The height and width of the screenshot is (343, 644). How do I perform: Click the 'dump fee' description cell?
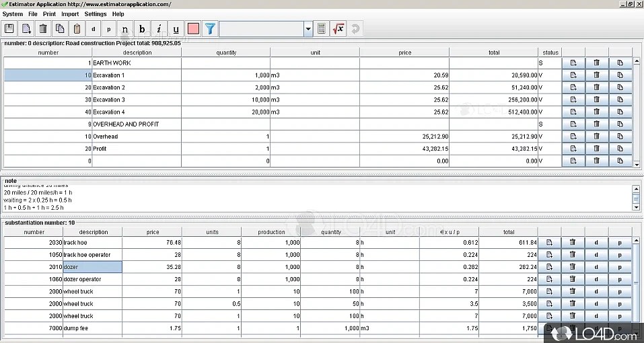tap(92, 328)
